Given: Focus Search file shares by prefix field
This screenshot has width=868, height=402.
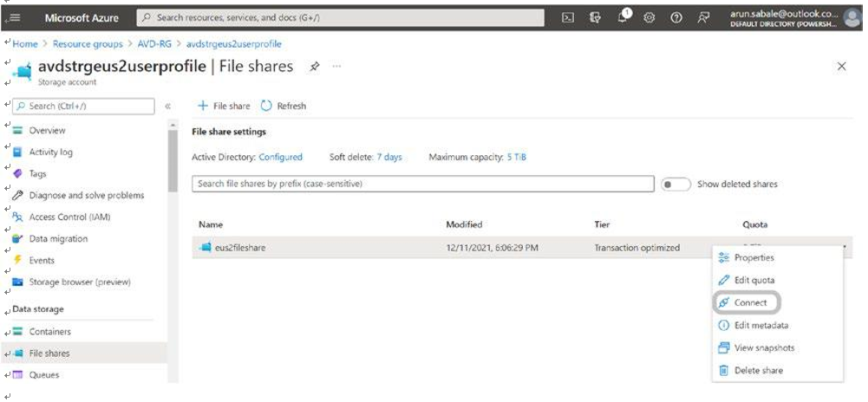Looking at the screenshot, I should (x=423, y=184).
